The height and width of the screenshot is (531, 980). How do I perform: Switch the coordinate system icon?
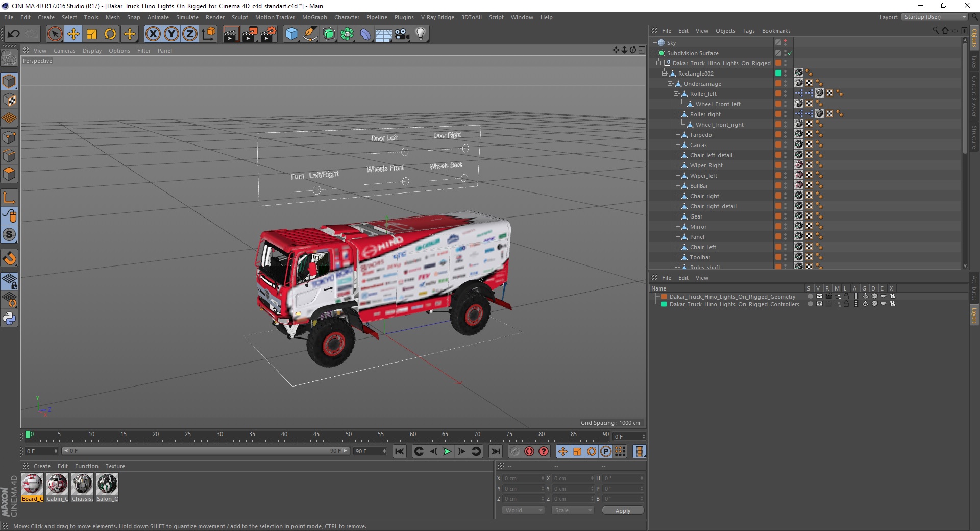pyautogui.click(x=208, y=34)
